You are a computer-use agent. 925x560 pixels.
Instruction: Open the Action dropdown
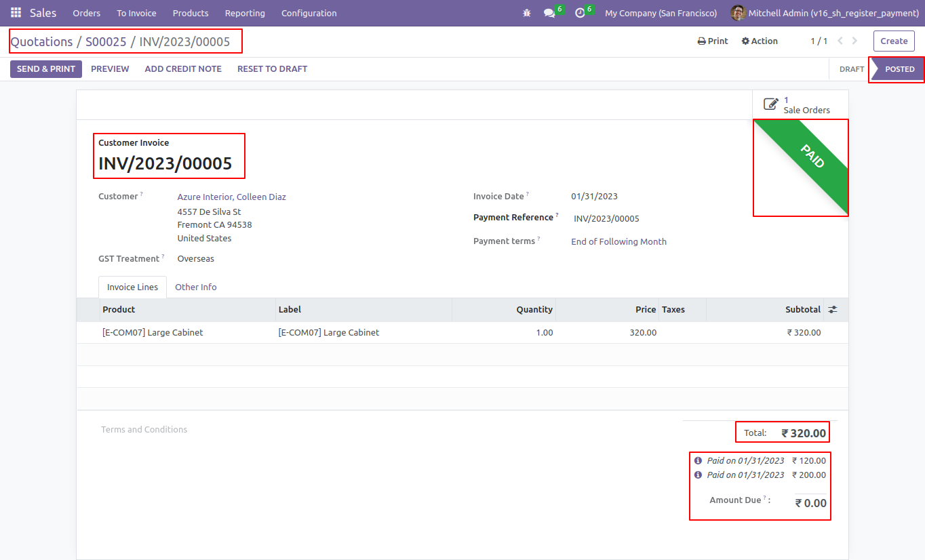760,41
